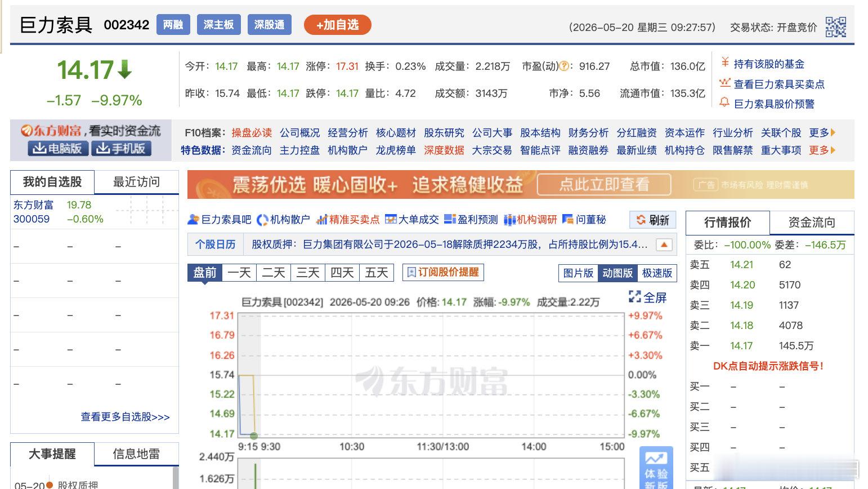The height and width of the screenshot is (489, 868).
Task: Click the 市盈(动) help question mark icon
Action: tap(564, 66)
